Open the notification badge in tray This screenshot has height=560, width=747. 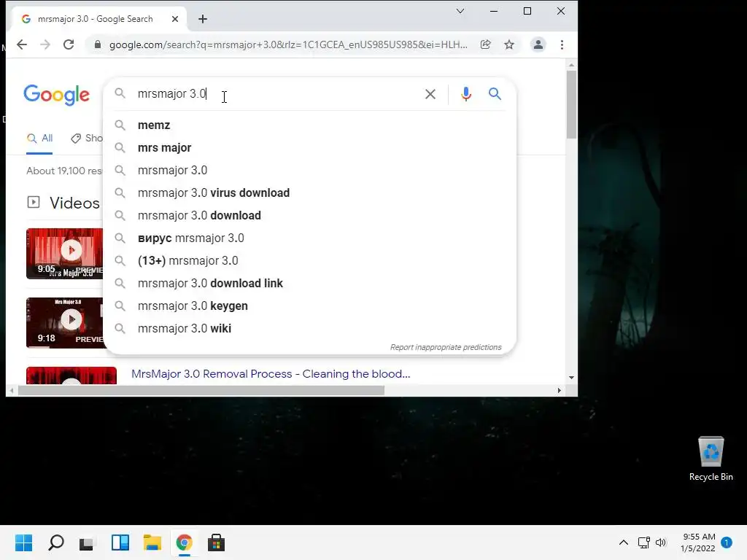click(x=727, y=542)
